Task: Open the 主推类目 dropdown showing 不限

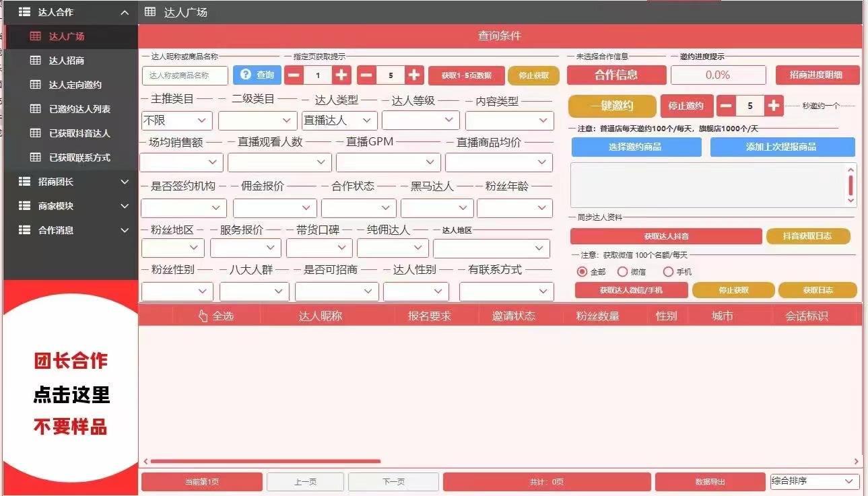Action: pos(176,120)
